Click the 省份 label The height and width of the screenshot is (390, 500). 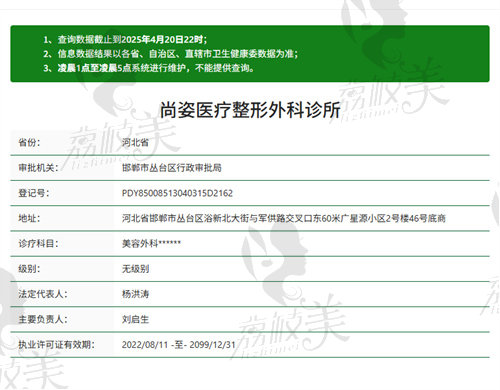tap(29, 143)
